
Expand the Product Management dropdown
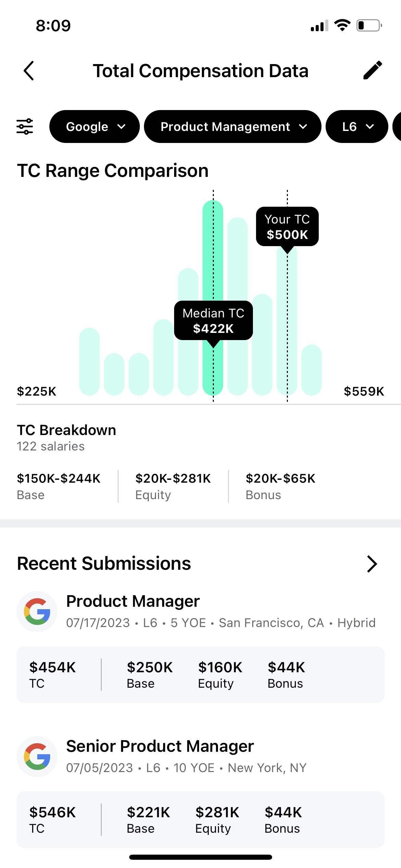click(x=232, y=126)
